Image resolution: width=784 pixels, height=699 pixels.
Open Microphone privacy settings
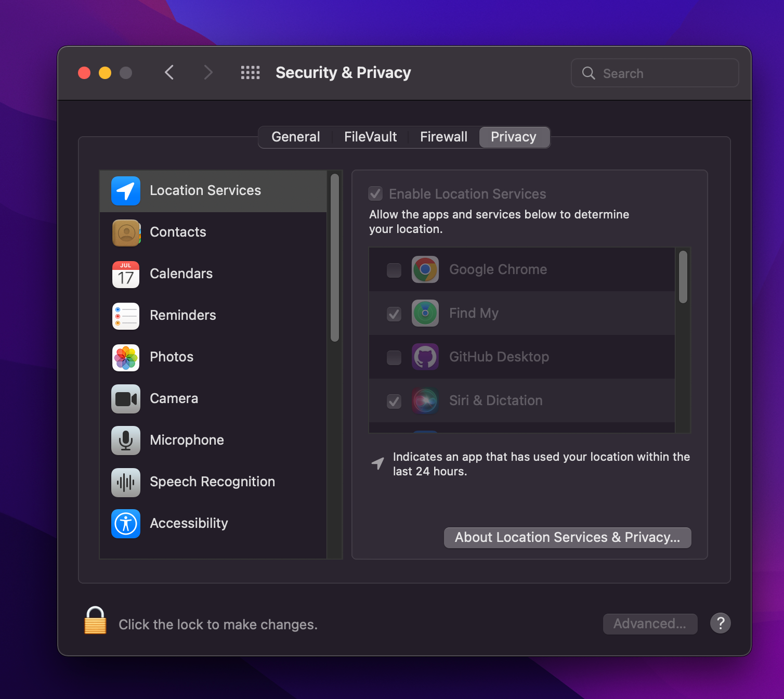point(187,441)
